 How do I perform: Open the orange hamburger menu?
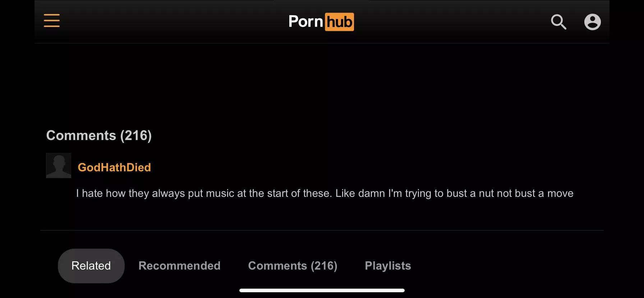52,21
